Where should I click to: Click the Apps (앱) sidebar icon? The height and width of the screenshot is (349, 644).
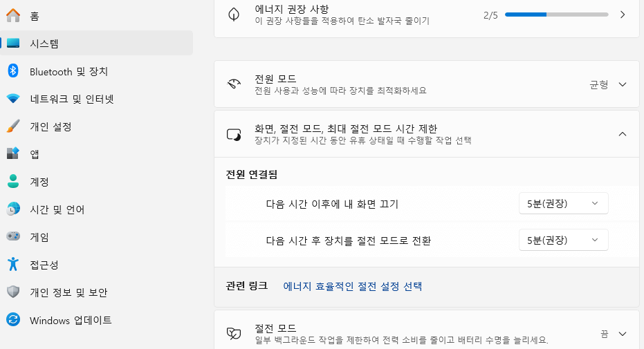13,154
